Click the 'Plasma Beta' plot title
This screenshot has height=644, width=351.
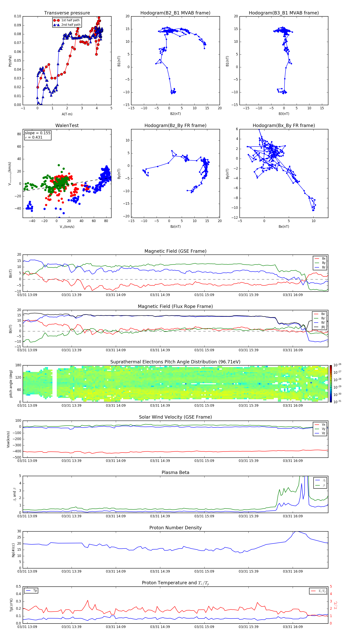point(175,472)
